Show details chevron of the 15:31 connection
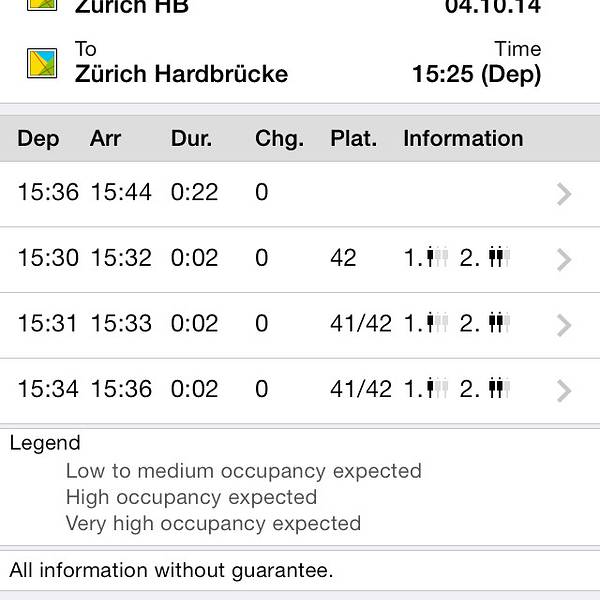Image resolution: width=600 pixels, height=600 pixels. point(564,324)
